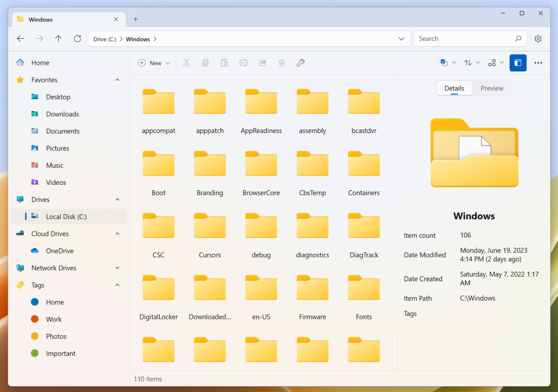Select the green Important tag

pos(69,354)
